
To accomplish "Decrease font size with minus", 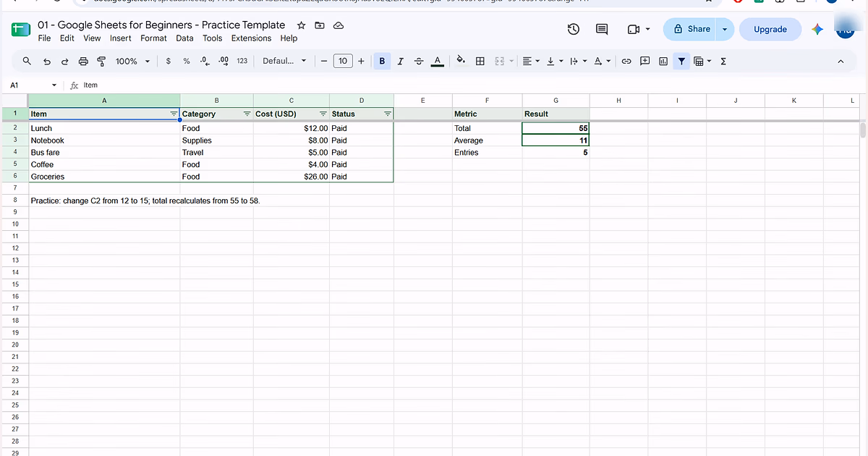I will tap(324, 62).
